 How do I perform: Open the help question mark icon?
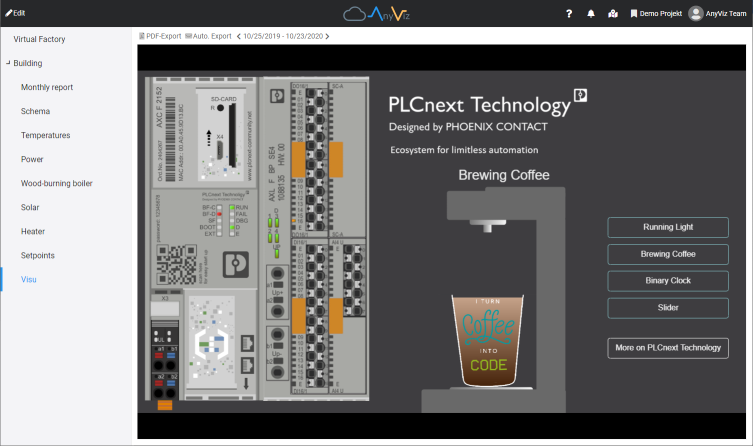pyautogui.click(x=569, y=13)
